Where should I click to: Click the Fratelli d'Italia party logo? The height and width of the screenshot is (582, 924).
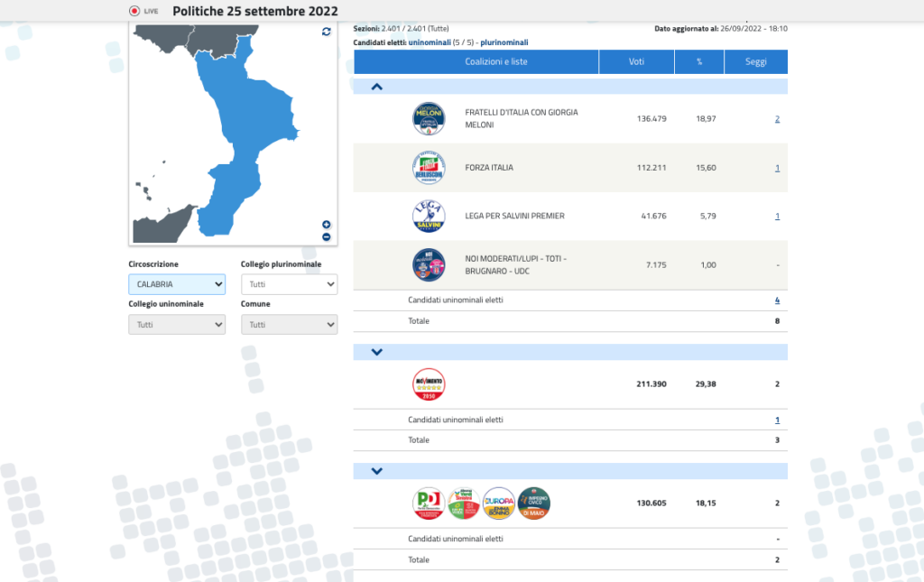point(429,118)
